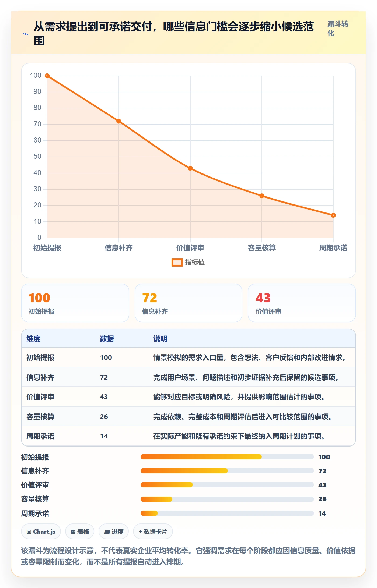This screenshot has width=377, height=588.
Task: Click the 价值评审 description in the table
Action: click(239, 397)
